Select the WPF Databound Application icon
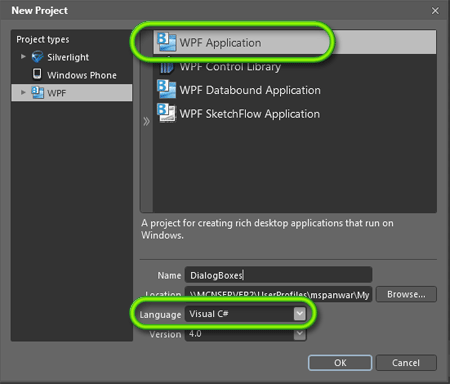Screen dimensions: 450x384 tap(166, 90)
